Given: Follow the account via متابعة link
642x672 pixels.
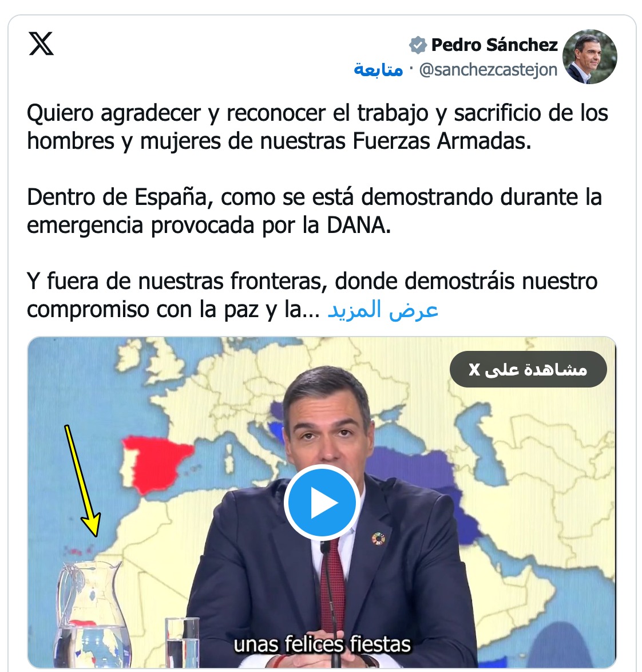Looking at the screenshot, I should [378, 69].
